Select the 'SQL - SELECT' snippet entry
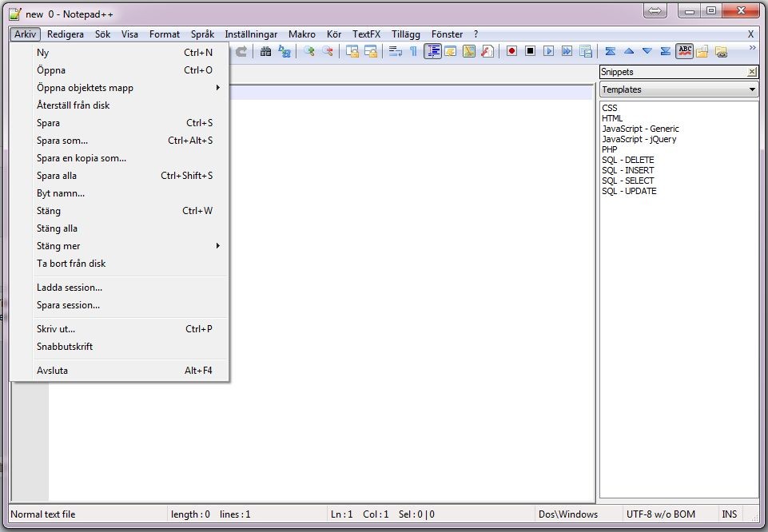Screen dimensions: 768x532 coord(627,181)
